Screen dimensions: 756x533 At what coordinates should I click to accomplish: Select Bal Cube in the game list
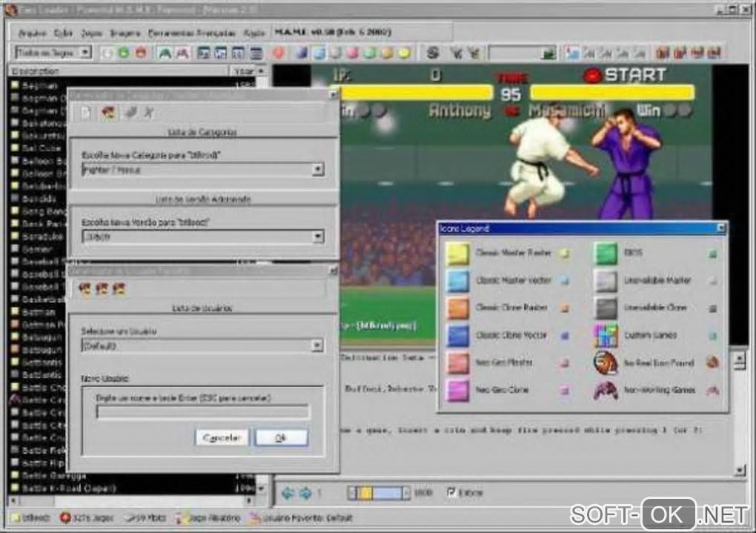tap(42, 148)
